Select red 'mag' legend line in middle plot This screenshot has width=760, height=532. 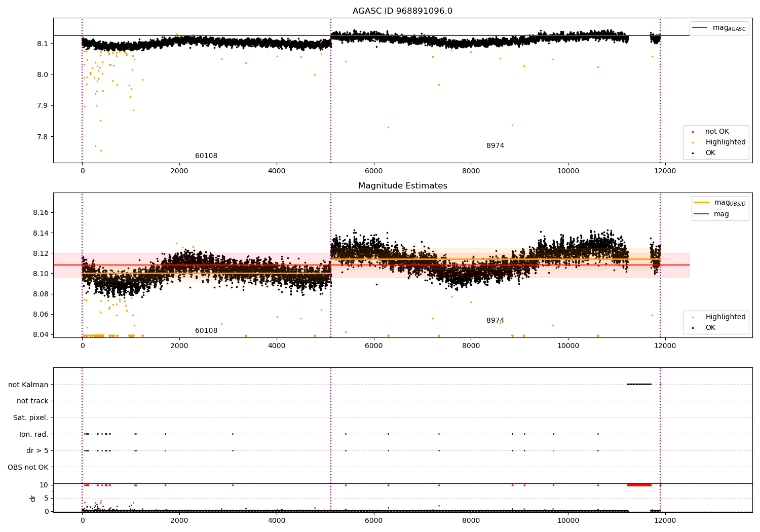coord(702,214)
